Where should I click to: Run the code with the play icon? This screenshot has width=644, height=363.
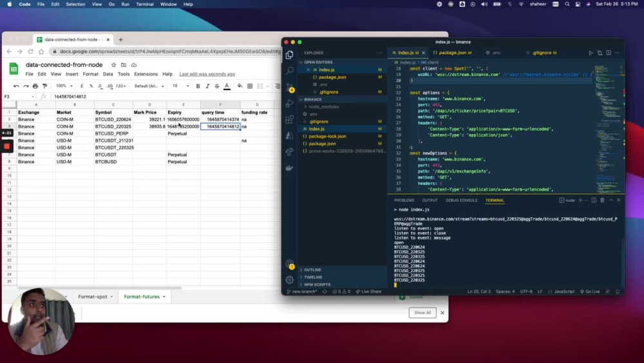[591, 53]
